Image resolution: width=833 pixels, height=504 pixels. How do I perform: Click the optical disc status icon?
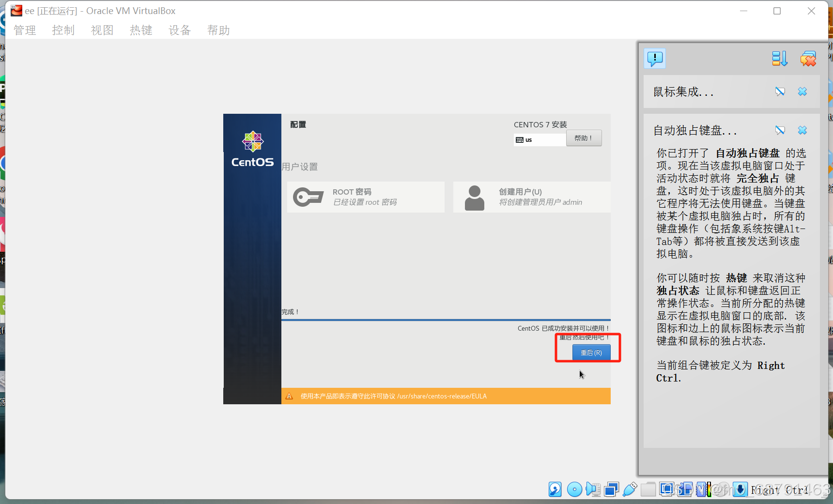[574, 489]
